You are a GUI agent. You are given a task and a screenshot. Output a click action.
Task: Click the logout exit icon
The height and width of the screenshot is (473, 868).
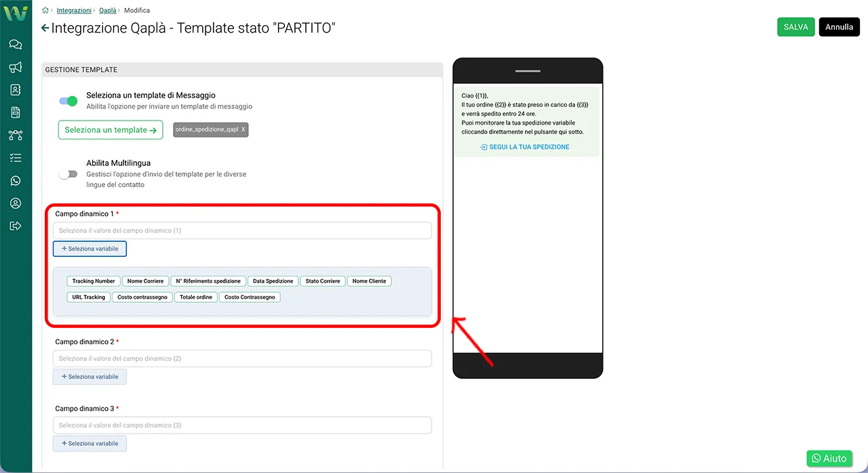[16, 226]
